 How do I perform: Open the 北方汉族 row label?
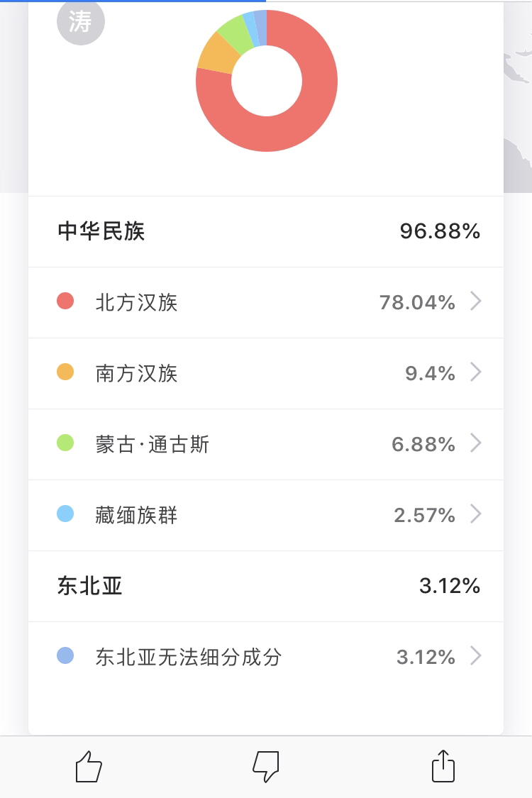point(136,302)
